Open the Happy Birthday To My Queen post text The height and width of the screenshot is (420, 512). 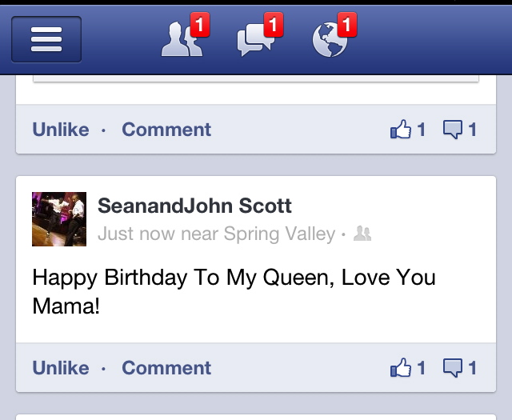[x=234, y=291]
